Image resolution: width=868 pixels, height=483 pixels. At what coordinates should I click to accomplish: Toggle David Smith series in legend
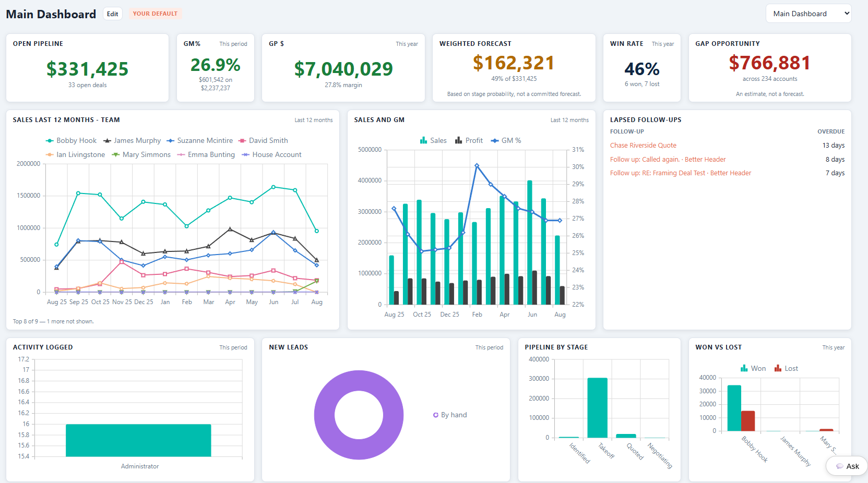[263, 141]
